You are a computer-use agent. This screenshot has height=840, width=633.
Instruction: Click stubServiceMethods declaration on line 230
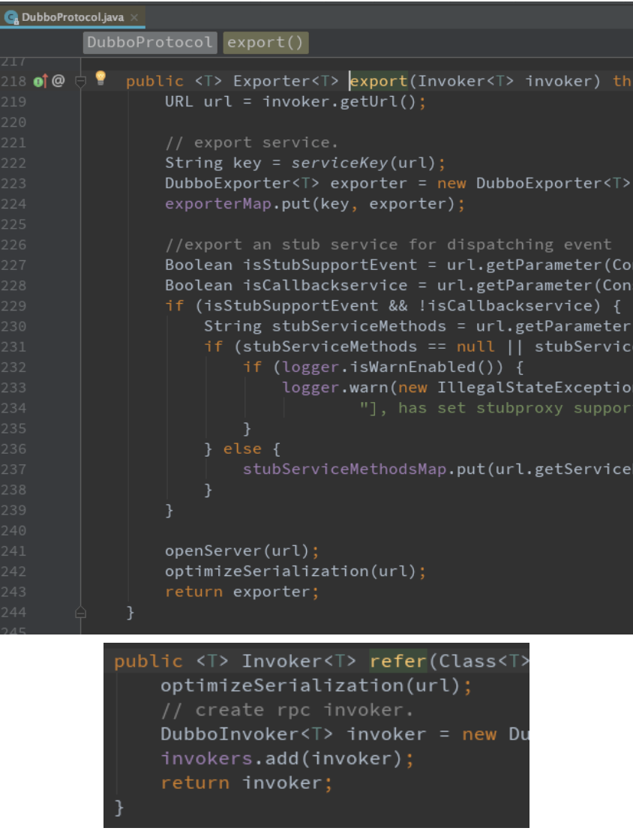point(358,325)
